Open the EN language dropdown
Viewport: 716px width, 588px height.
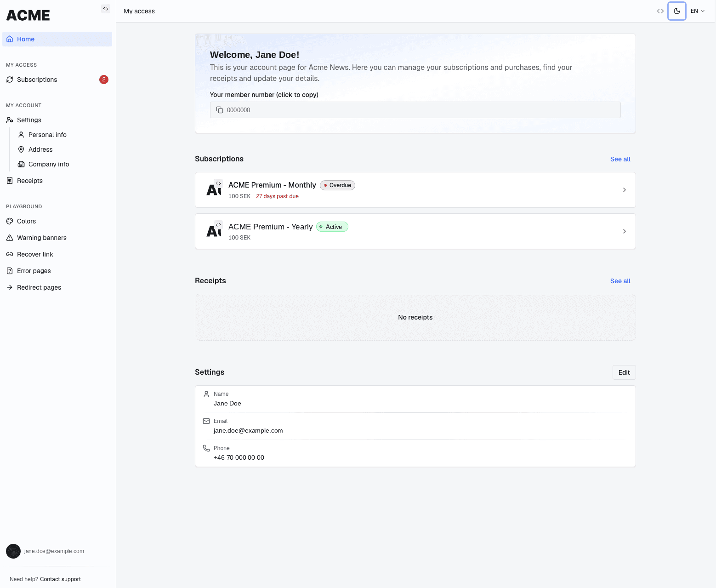[x=698, y=11]
